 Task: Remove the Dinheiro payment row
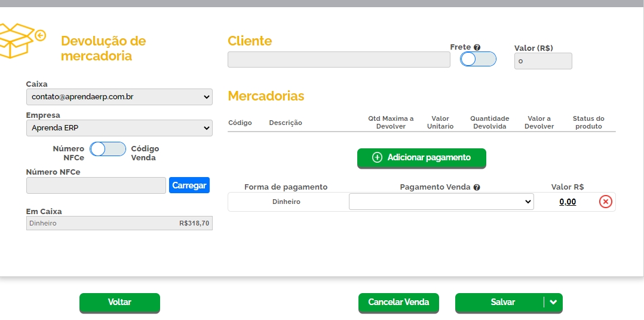tap(606, 202)
